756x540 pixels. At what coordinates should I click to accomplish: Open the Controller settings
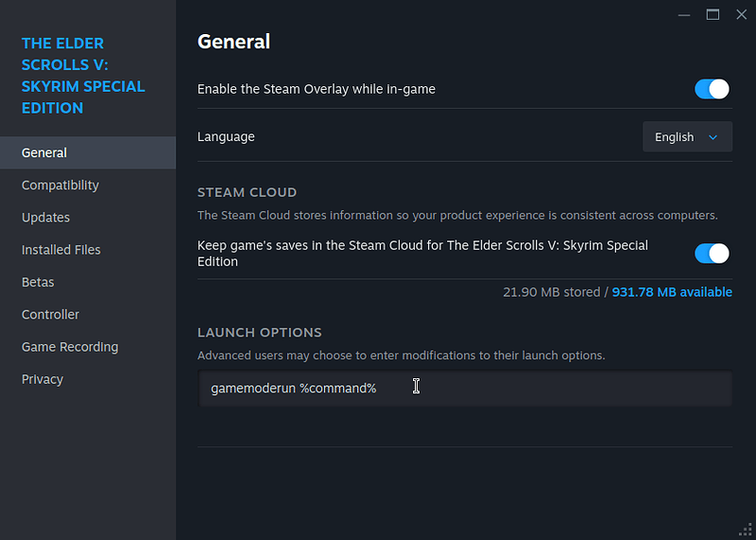click(x=88, y=314)
